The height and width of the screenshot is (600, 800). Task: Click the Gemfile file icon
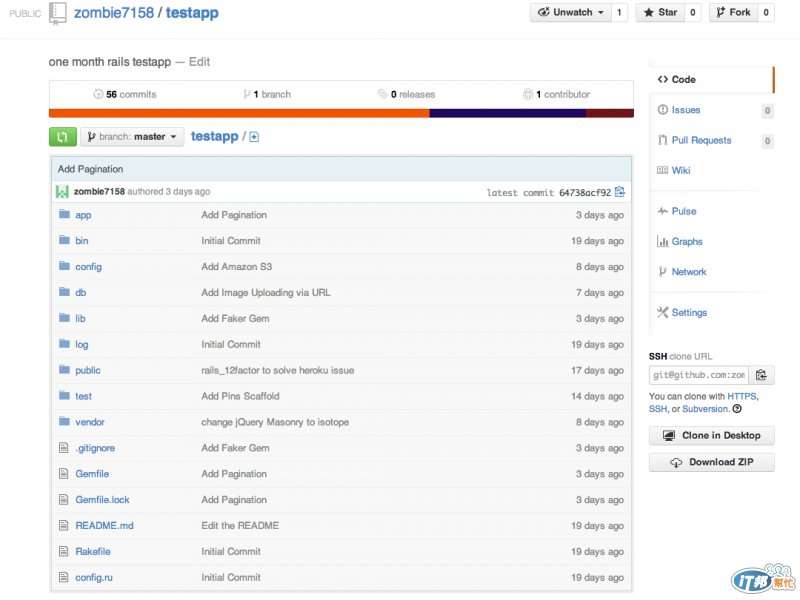[64, 474]
